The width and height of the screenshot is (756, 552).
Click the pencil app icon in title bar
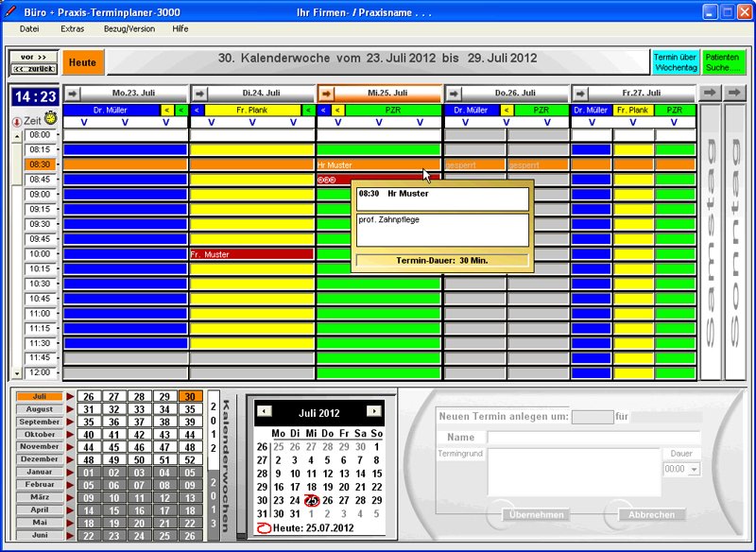(x=10, y=12)
